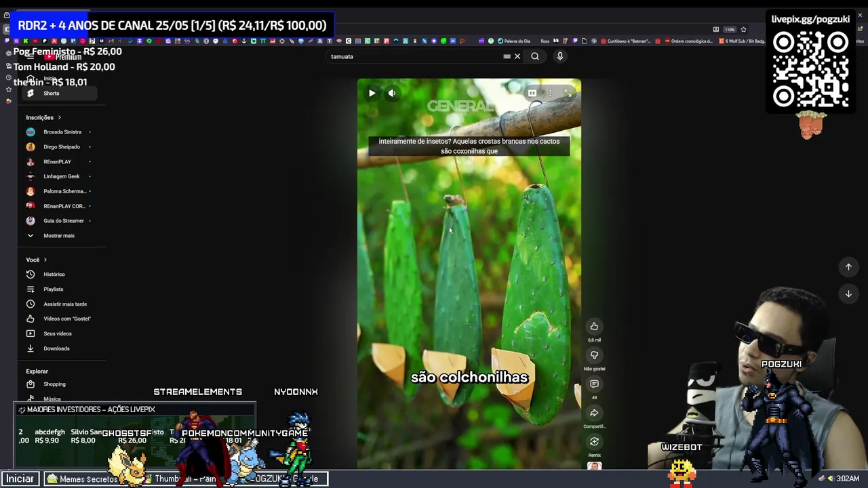The height and width of the screenshot is (488, 868).
Task: Clear the 'tamuata' search text
Action: tap(517, 56)
